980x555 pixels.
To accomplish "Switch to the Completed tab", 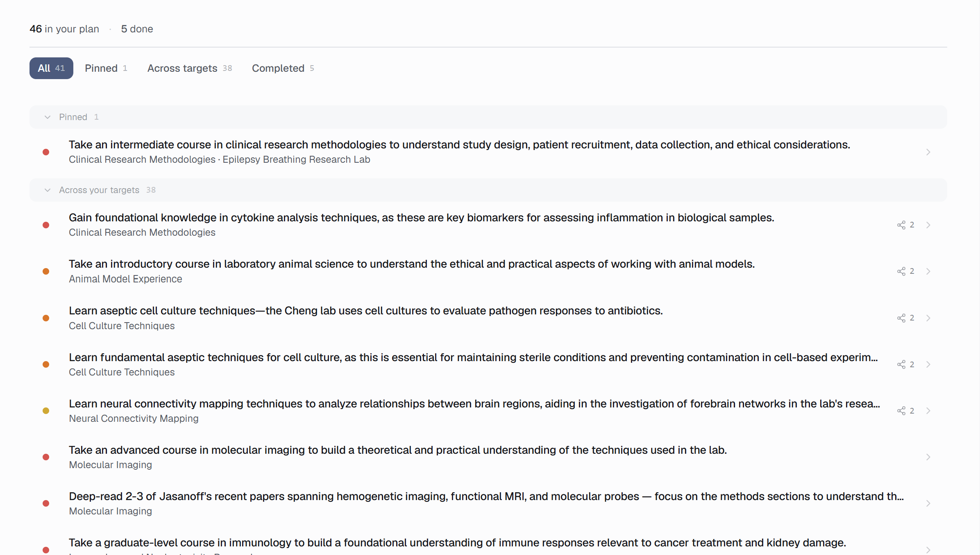I will tap(283, 68).
